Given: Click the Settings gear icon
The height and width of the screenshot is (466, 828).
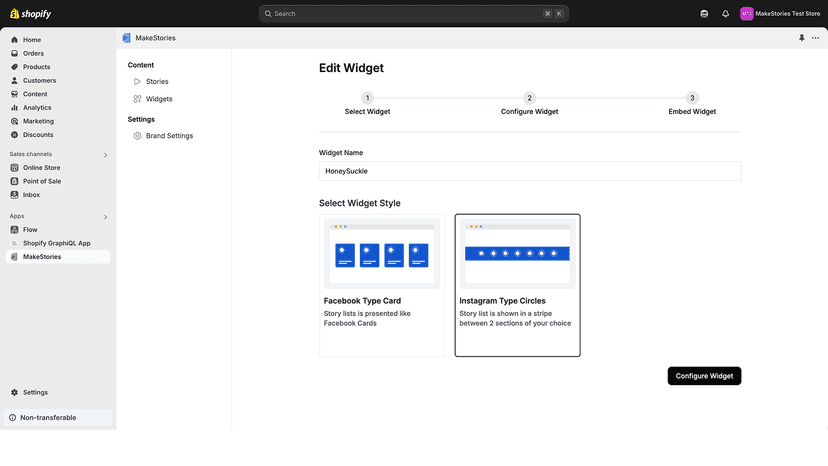Looking at the screenshot, I should 14,393.
